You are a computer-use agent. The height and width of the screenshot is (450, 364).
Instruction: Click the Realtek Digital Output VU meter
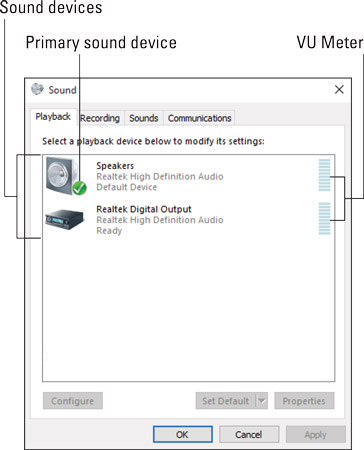pyautogui.click(x=324, y=218)
